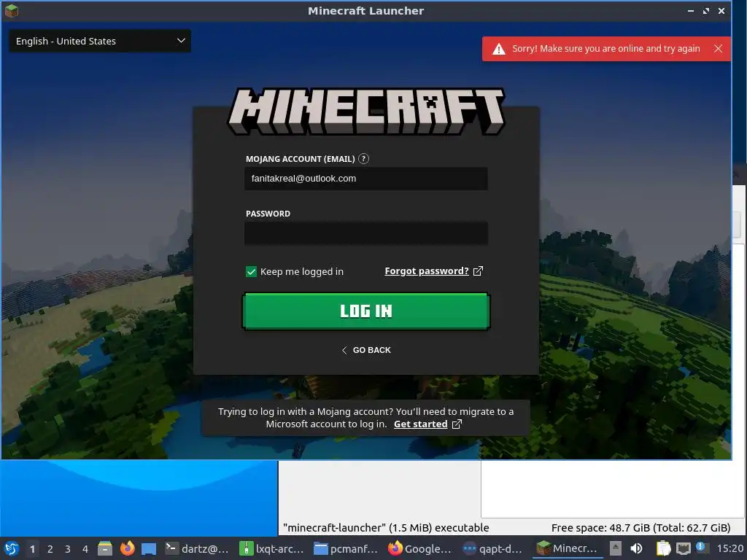
Task: Toggle the Keep me logged in checkbox
Action: pos(251,271)
